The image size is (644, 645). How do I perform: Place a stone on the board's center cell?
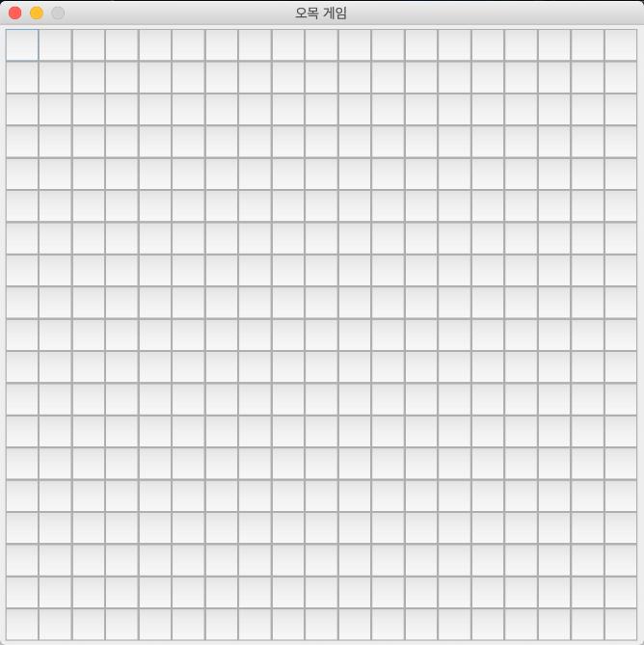pyautogui.click(x=322, y=335)
